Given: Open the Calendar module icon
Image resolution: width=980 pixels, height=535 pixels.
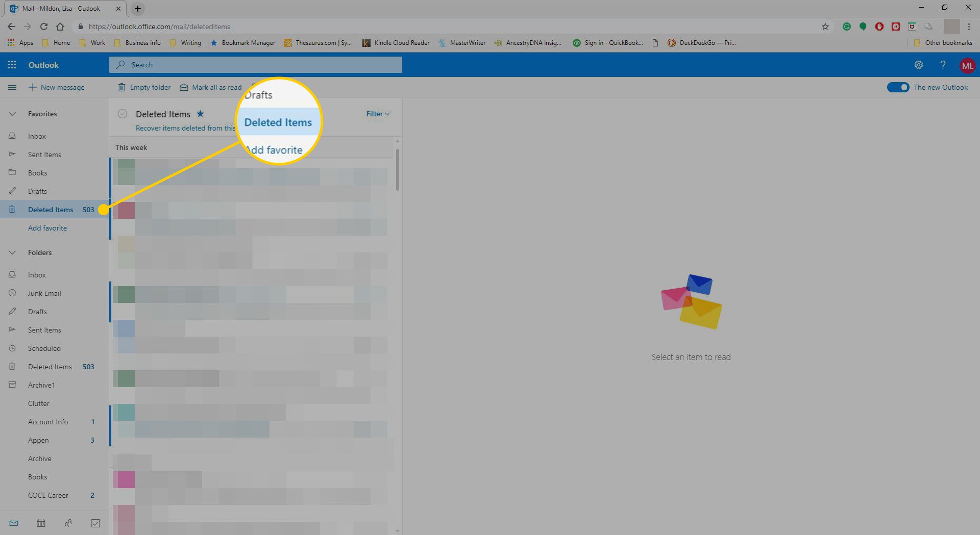Looking at the screenshot, I should click(x=41, y=523).
